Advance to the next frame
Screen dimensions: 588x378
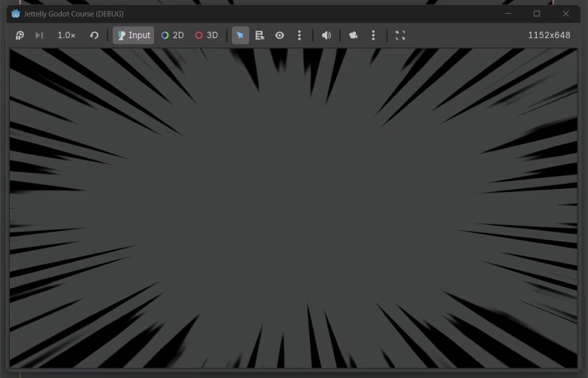[x=39, y=35]
